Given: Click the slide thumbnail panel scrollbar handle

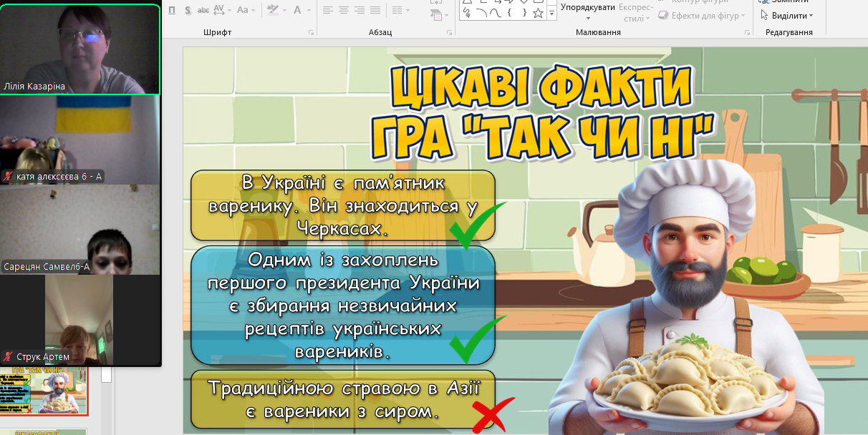Looking at the screenshot, I should coord(106,376).
